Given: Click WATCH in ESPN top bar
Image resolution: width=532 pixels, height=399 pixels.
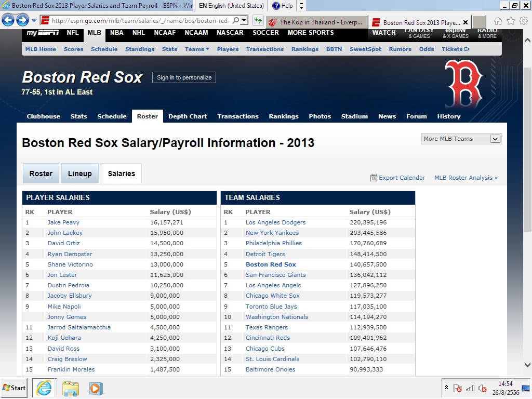Looking at the screenshot, I should click(384, 33).
